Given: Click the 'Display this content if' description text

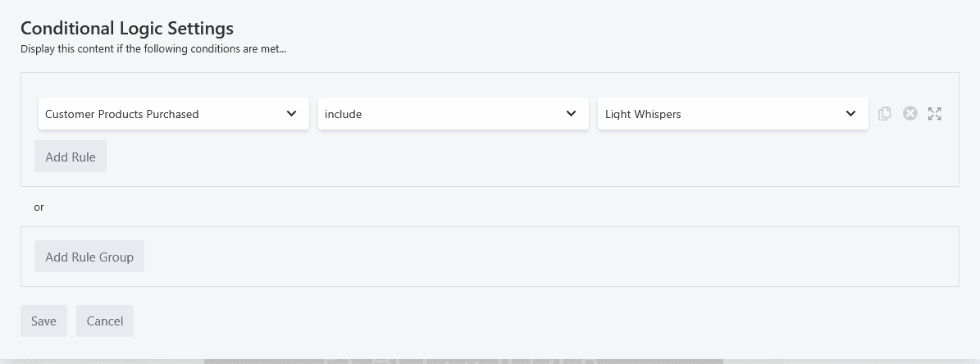Looking at the screenshot, I should [x=153, y=48].
